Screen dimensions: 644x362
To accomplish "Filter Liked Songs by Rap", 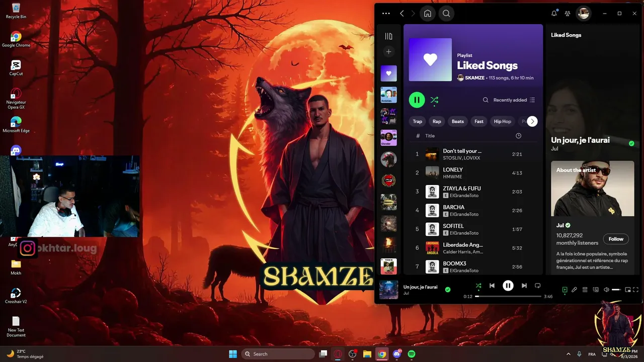I will point(437,121).
